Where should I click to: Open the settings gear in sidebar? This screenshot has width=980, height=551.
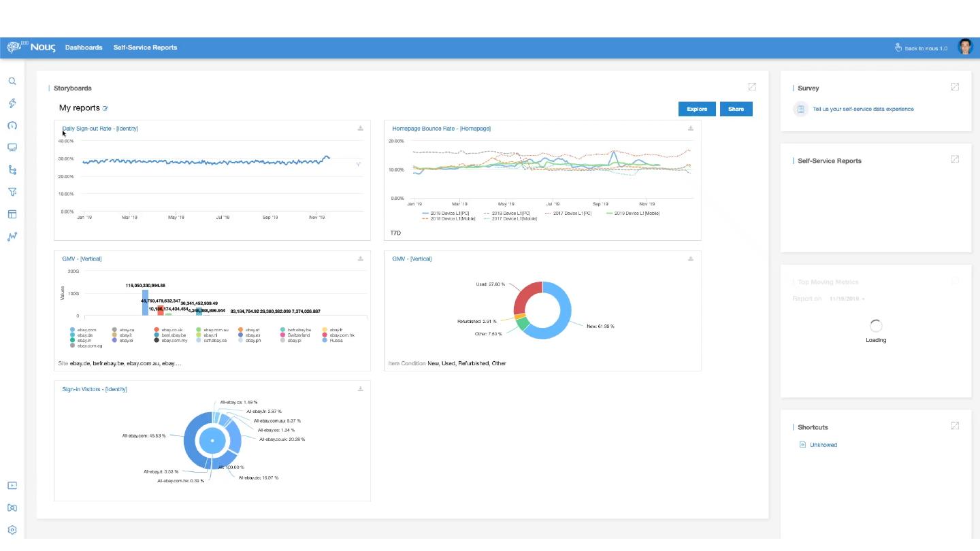click(x=12, y=530)
